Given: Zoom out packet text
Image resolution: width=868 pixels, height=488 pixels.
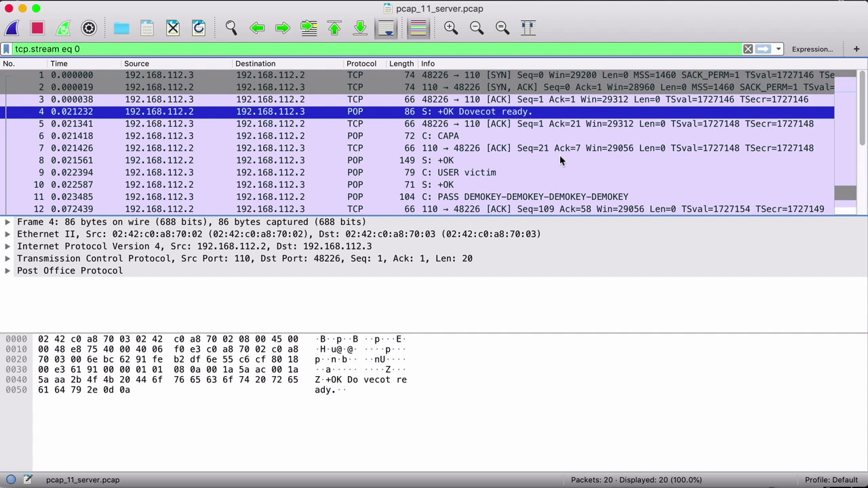Looking at the screenshot, I should 477,28.
